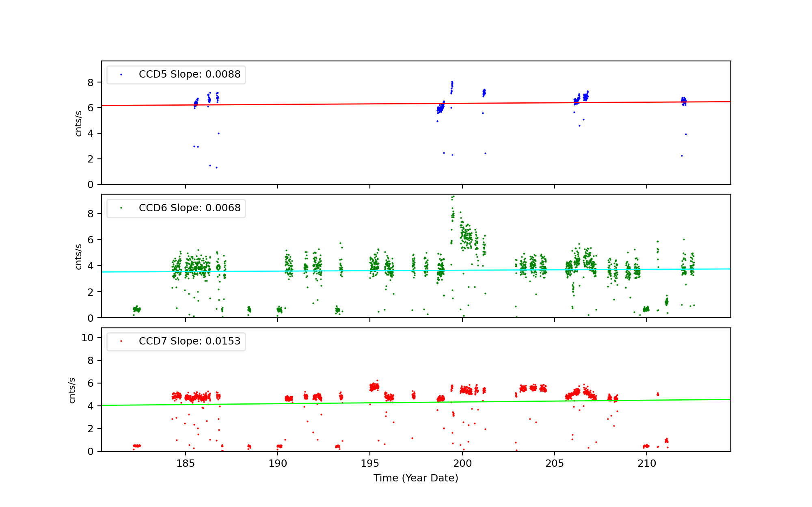Click the red trend line in CCD5 plot
Viewport: 812px width, 507px height.
pyautogui.click(x=325, y=104)
